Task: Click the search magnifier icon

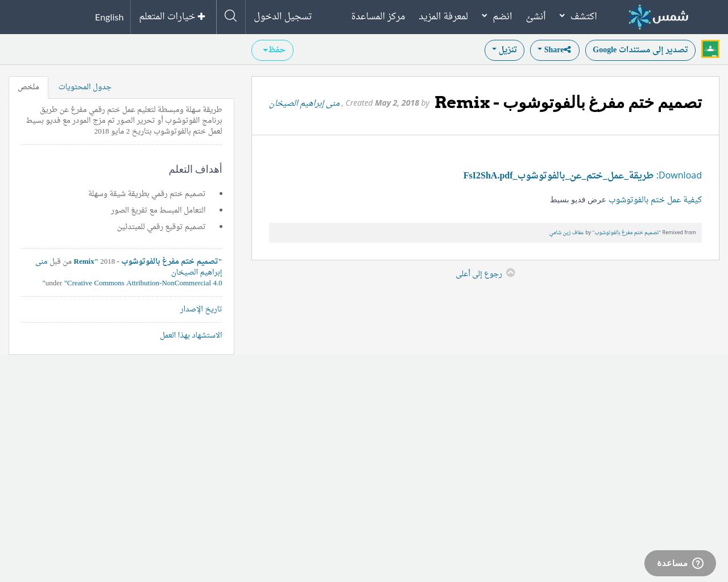Action: 230,16
